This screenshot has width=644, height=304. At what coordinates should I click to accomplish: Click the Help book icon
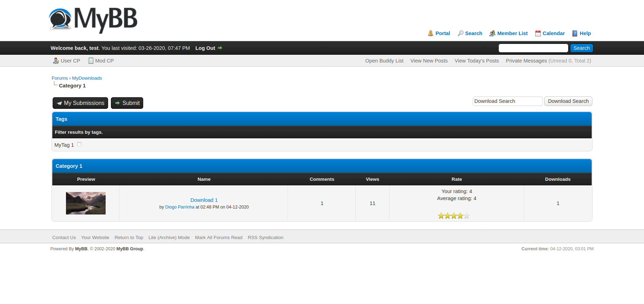tap(575, 33)
